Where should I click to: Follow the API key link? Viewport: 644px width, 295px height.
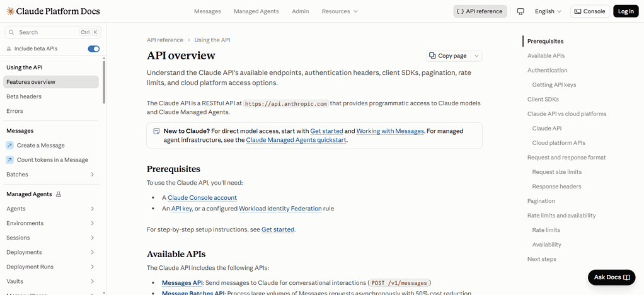[x=181, y=208]
